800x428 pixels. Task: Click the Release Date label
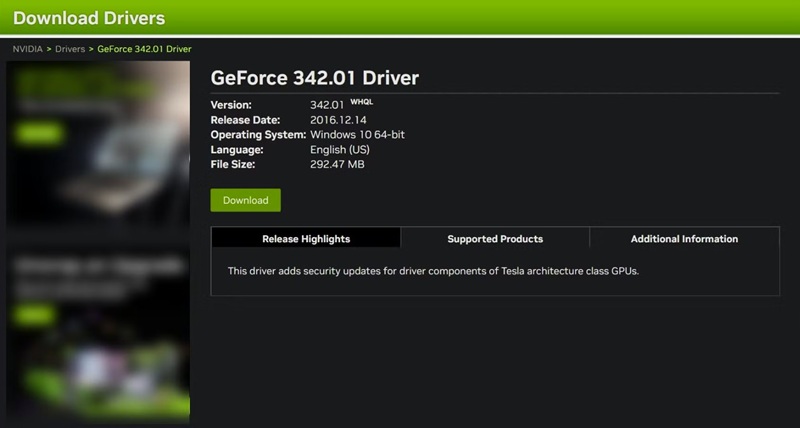click(x=245, y=120)
